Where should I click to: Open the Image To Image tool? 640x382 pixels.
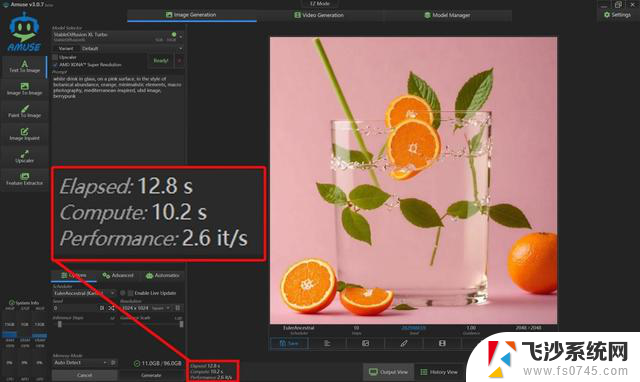[24, 89]
